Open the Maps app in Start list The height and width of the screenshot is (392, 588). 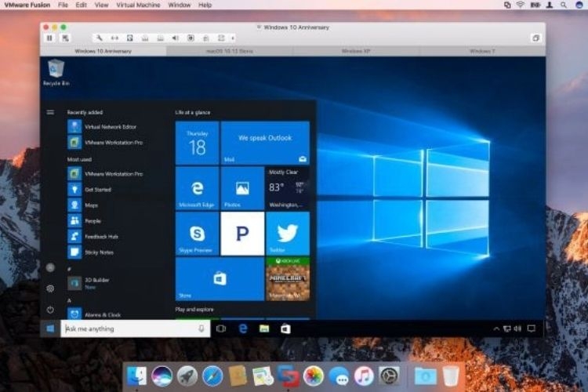pyautogui.click(x=83, y=205)
